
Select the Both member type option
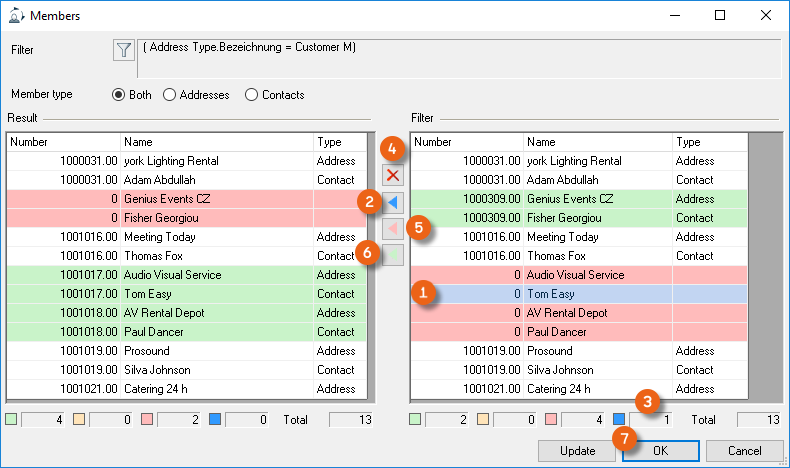tap(119, 95)
